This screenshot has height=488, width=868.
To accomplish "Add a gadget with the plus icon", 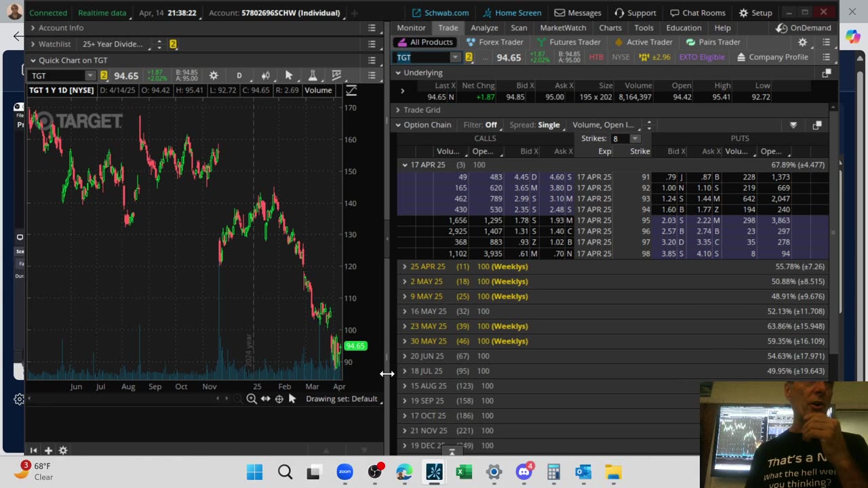I will (48, 450).
